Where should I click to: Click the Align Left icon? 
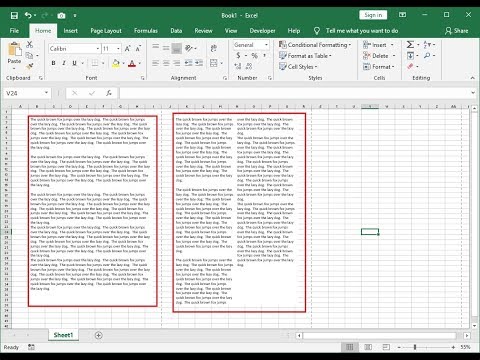(x=155, y=63)
